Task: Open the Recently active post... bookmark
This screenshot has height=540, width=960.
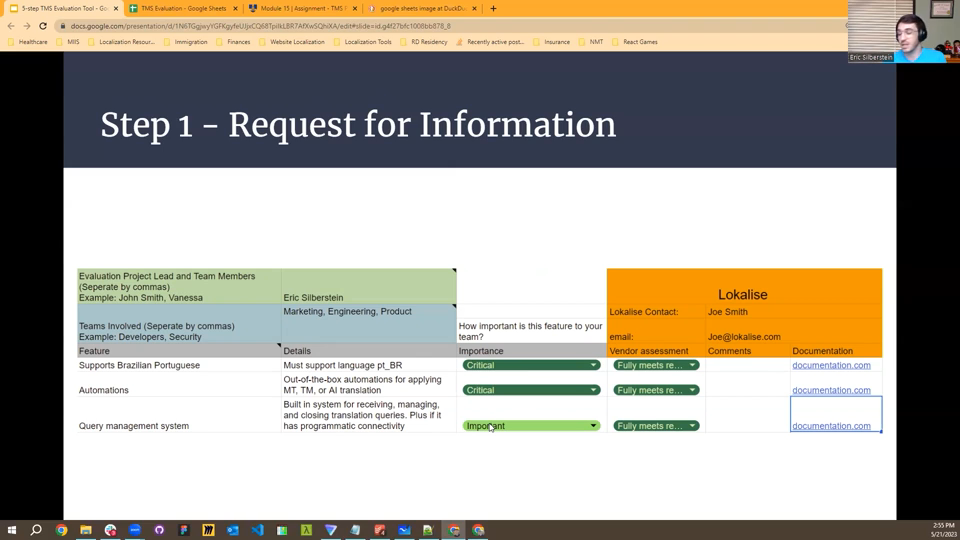Action: pos(490,42)
